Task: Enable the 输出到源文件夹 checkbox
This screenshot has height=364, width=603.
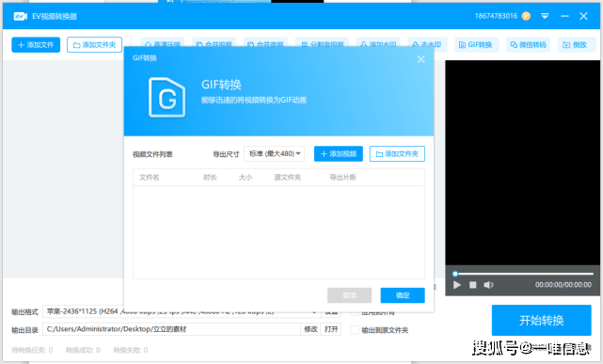Action: [355, 330]
